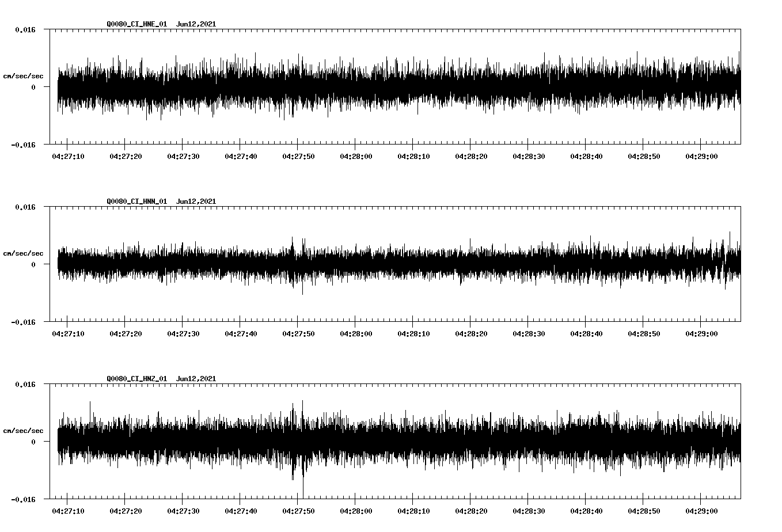The image size is (782, 532).
Task: Click 04:27:50 time label under HNE plot
Action: click(x=298, y=156)
